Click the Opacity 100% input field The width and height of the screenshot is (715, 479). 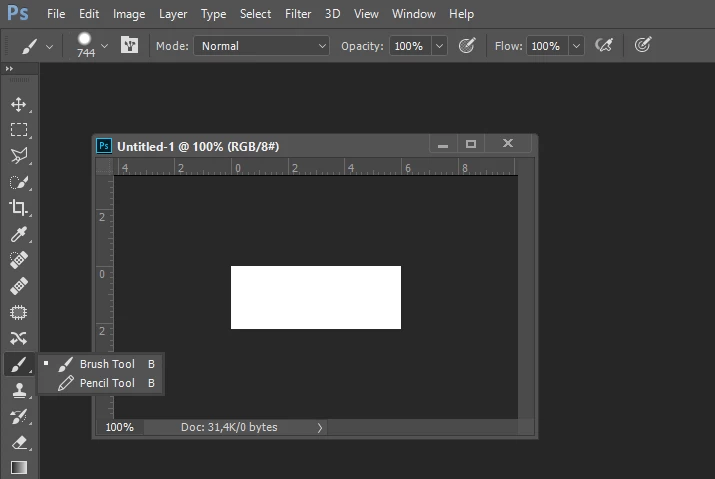click(410, 46)
